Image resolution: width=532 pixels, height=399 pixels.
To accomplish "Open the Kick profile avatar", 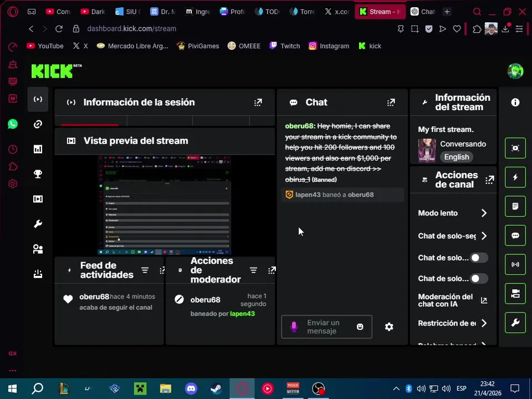I will click(x=515, y=71).
